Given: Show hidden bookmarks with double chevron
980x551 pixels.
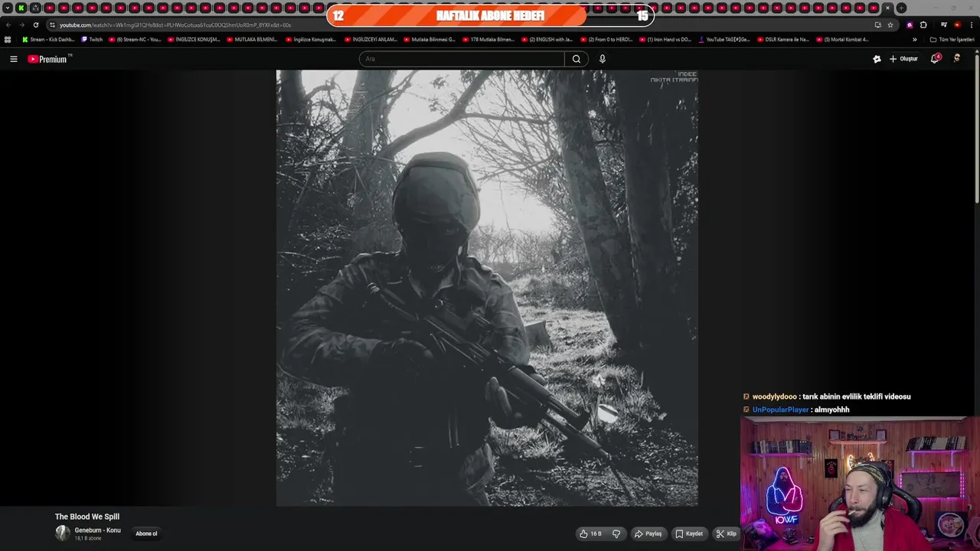Looking at the screenshot, I should tap(914, 39).
